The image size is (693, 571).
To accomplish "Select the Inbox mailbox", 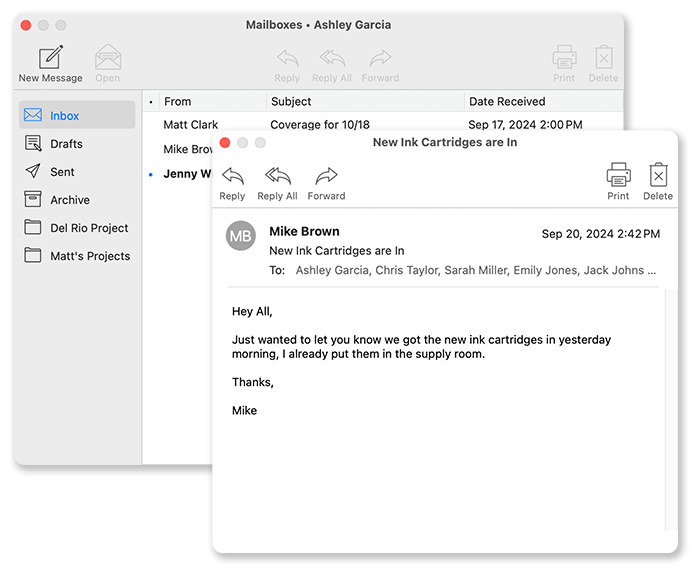I will [77, 115].
